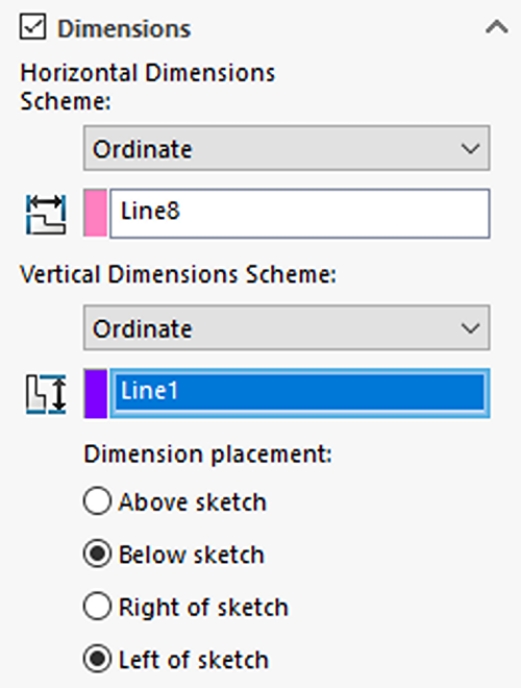
Task: Click the Dimension placement label
Action: (x=208, y=455)
